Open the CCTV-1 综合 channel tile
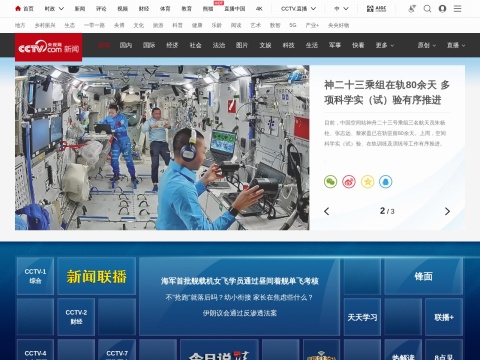Screen dimensions: 480x360 point(35,276)
